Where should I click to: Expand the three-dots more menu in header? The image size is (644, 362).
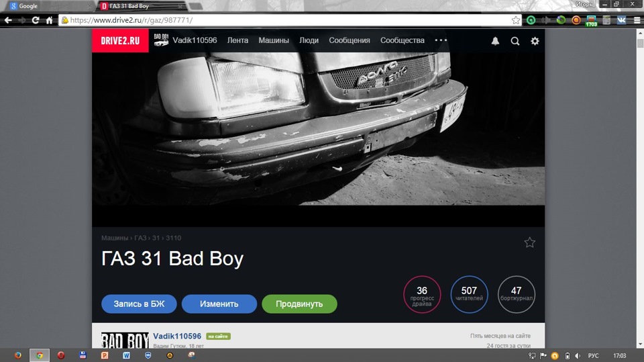coord(441,40)
